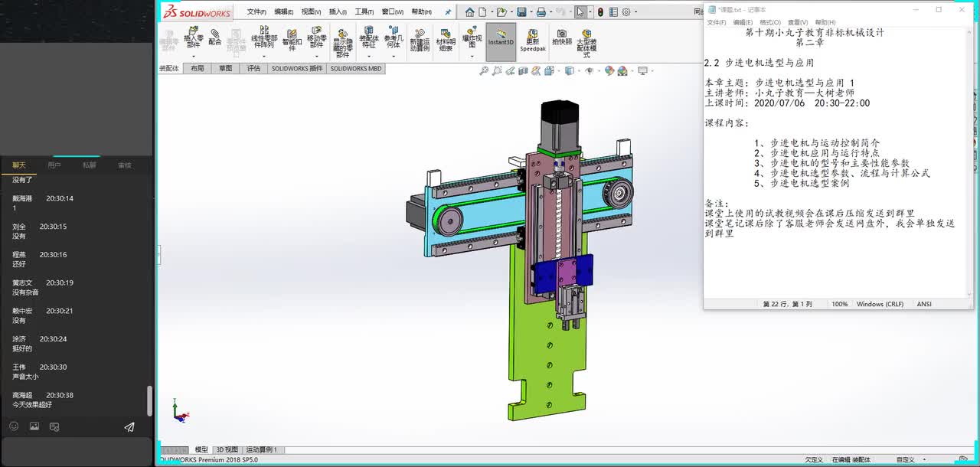Click the image attach icon in chat

click(x=34, y=426)
